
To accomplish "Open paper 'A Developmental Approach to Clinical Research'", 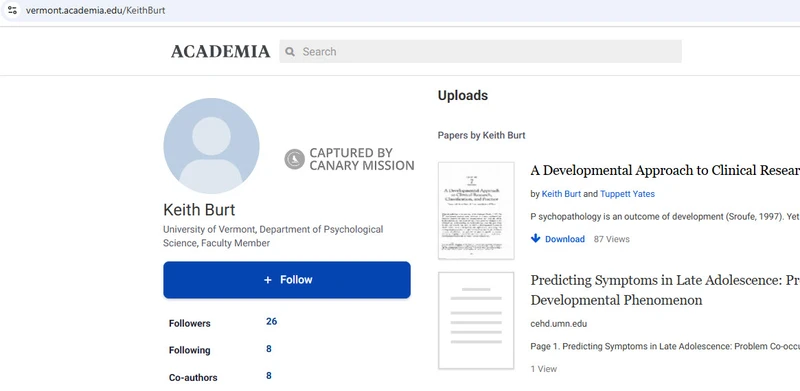I will 665,170.
